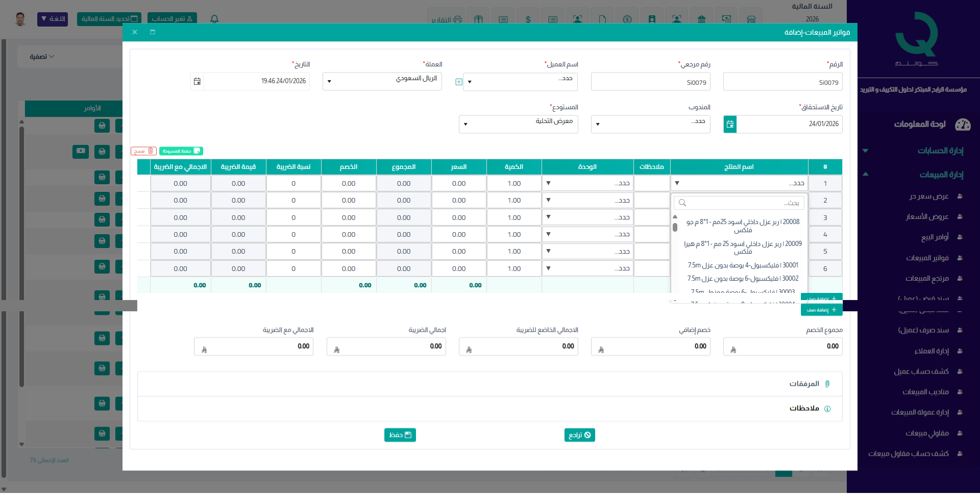980x494 pixels.
Task: Click the paperclip icon beside المرفقات
Action: click(x=827, y=384)
